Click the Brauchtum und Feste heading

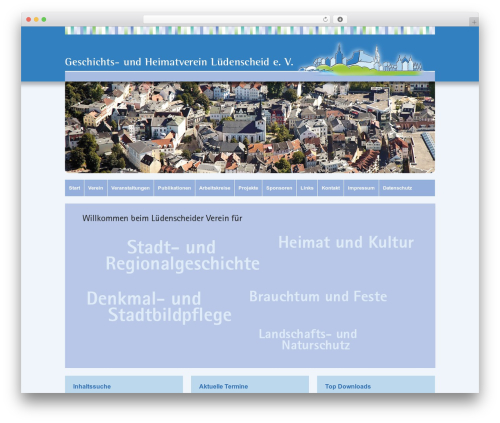pyautogui.click(x=318, y=296)
